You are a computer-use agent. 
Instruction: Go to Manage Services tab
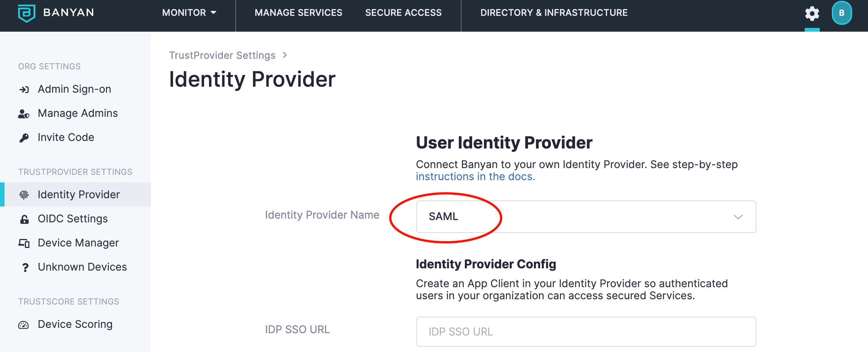pos(298,13)
